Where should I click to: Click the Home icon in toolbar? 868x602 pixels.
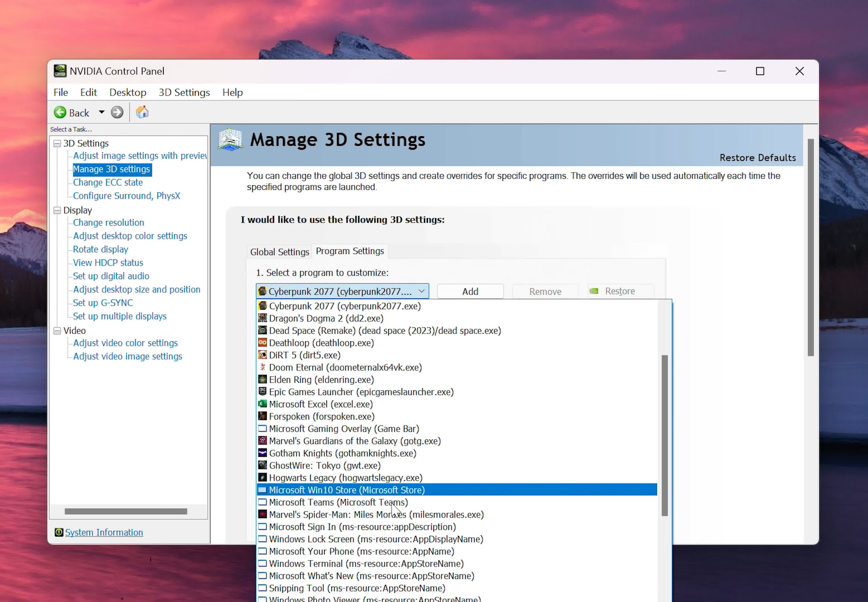coord(142,112)
